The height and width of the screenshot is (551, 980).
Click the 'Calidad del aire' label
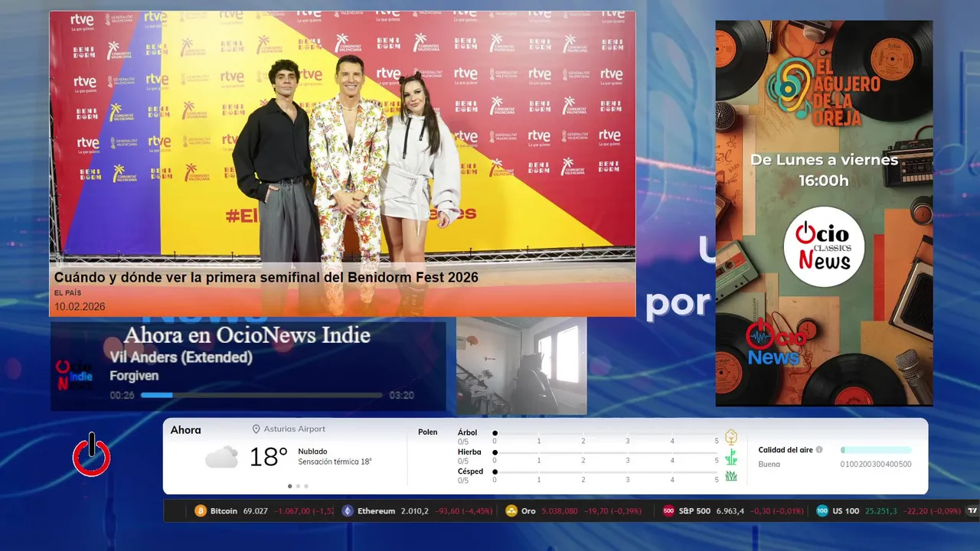point(786,450)
